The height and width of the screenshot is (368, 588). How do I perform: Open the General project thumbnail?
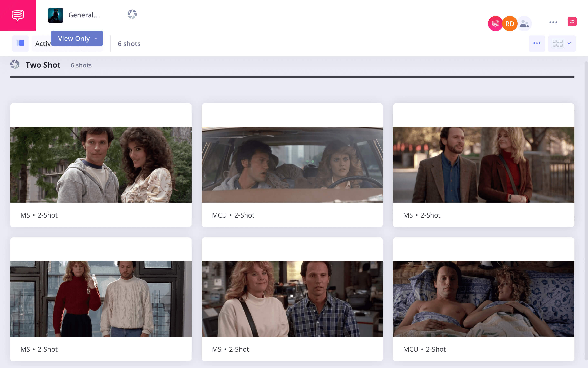point(55,15)
